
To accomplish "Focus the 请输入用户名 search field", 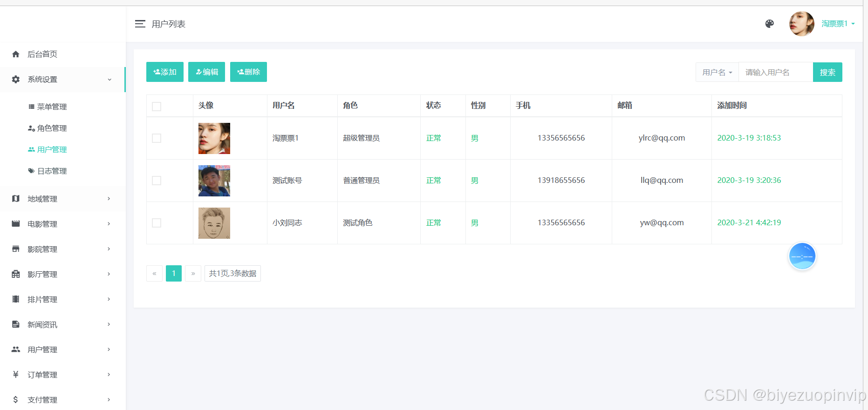I will [776, 72].
